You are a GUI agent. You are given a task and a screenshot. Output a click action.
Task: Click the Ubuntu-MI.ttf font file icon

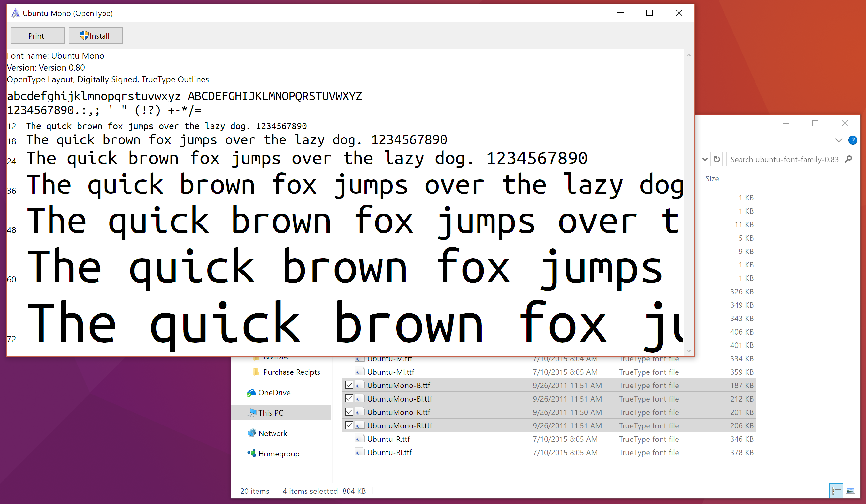coord(359,372)
